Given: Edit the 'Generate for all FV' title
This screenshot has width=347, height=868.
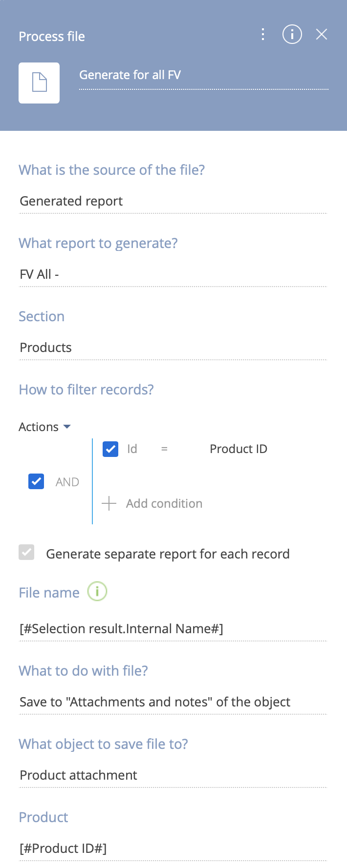Looking at the screenshot, I should (203, 75).
